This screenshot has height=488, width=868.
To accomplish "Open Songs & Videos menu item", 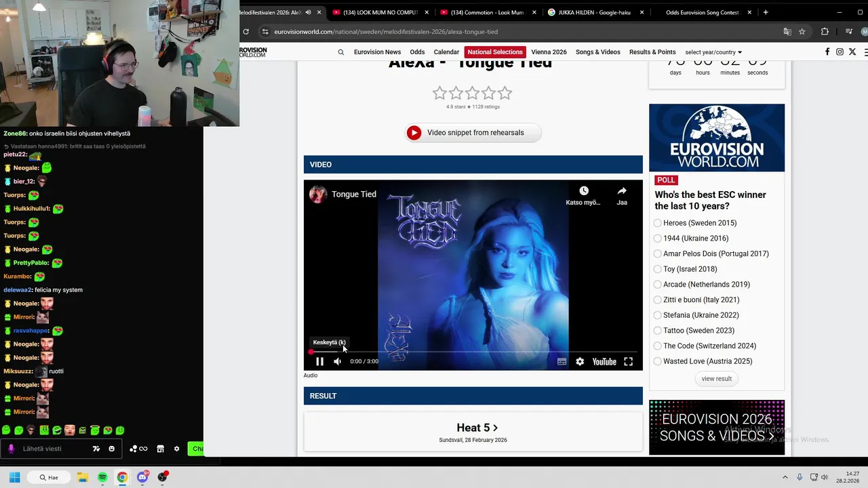I will pos(598,52).
